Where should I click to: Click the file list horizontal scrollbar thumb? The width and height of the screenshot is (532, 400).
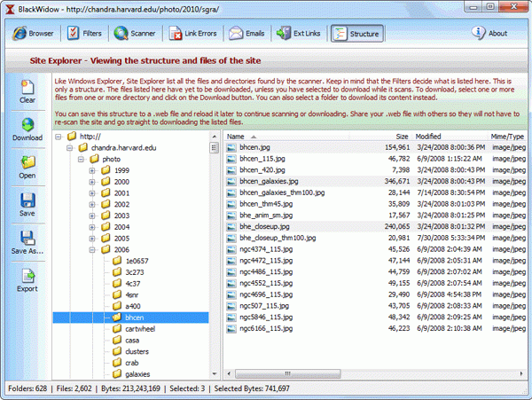(287, 374)
